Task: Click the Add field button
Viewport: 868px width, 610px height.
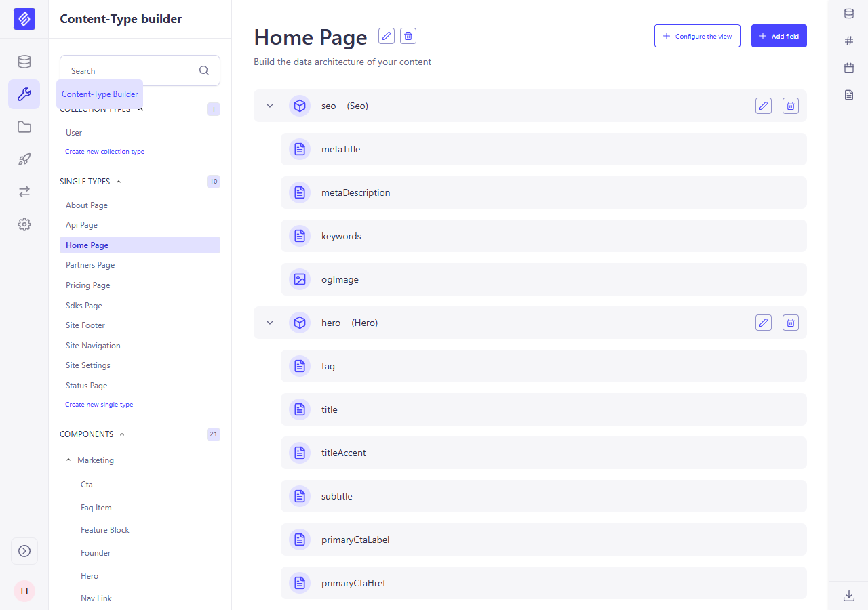Action: (779, 36)
